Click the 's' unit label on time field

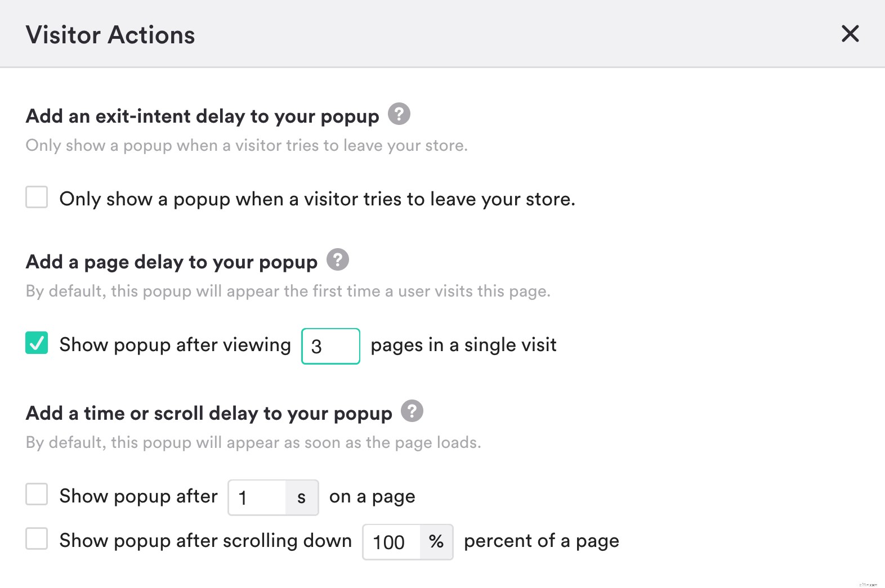pyautogui.click(x=302, y=497)
